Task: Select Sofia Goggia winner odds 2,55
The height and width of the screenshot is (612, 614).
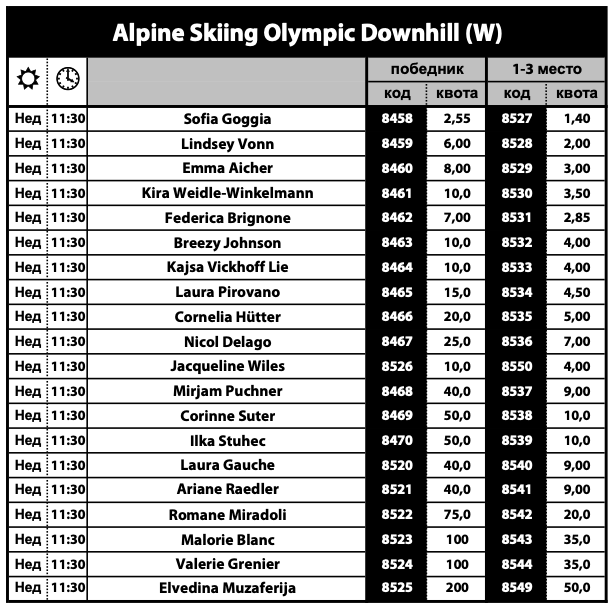Action: click(456, 119)
